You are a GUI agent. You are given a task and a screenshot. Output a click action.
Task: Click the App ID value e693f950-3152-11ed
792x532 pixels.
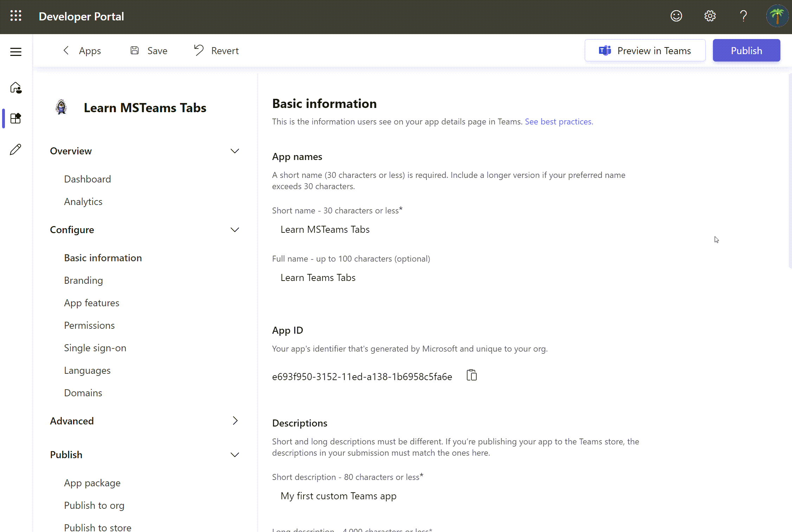click(362, 377)
